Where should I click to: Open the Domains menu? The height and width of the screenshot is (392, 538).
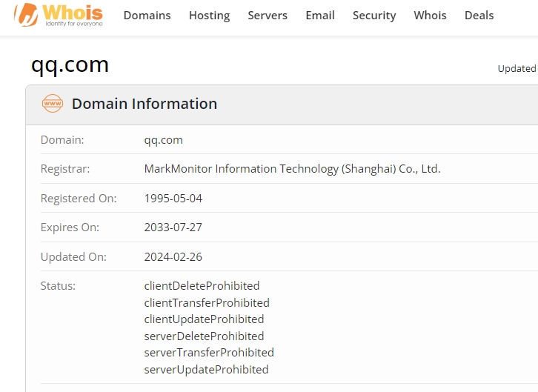(147, 16)
